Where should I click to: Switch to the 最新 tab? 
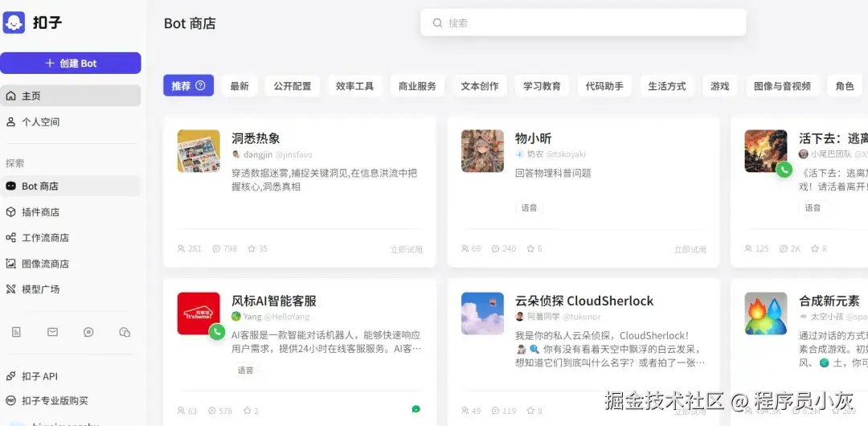pos(240,86)
